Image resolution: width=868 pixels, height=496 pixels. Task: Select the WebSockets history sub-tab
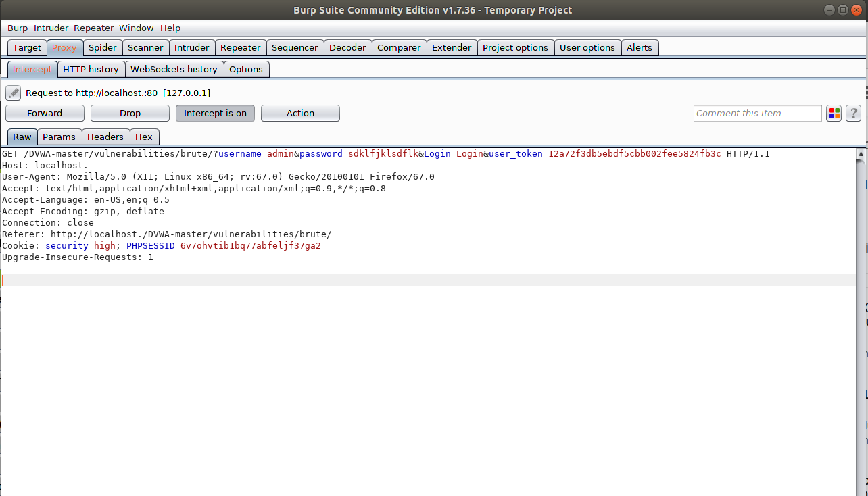point(174,69)
